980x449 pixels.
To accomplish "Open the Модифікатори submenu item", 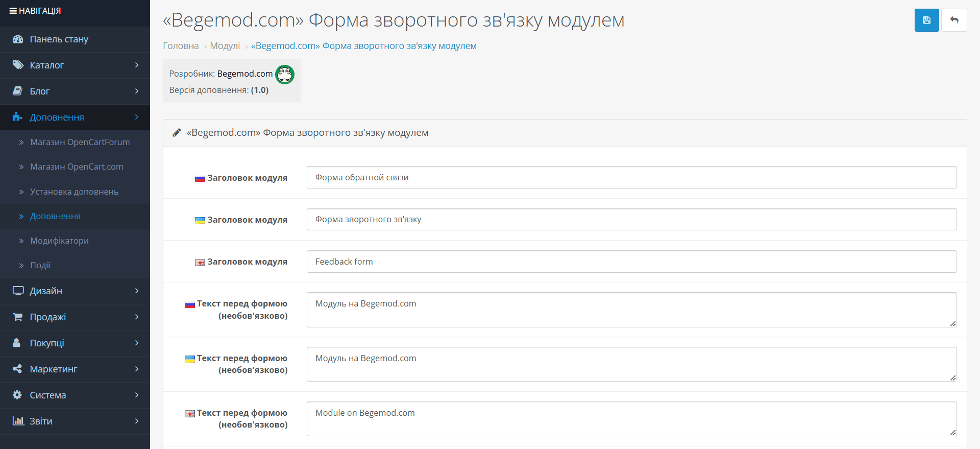I will pyautogui.click(x=59, y=241).
